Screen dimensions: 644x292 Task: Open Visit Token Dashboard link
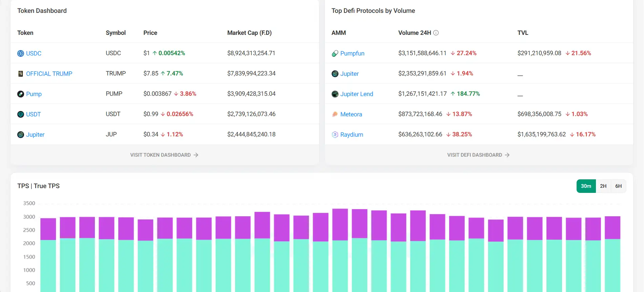coord(164,155)
